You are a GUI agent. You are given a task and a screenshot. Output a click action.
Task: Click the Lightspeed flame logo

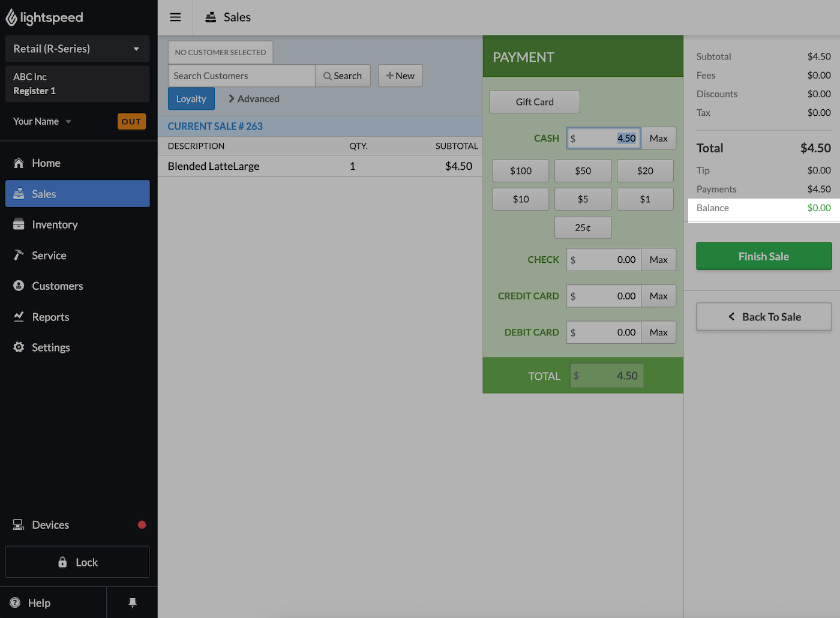(11, 18)
